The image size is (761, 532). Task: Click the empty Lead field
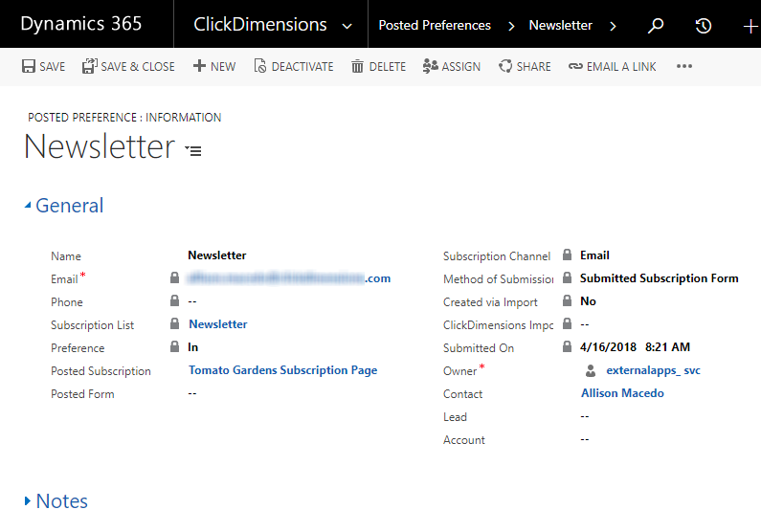(x=585, y=416)
